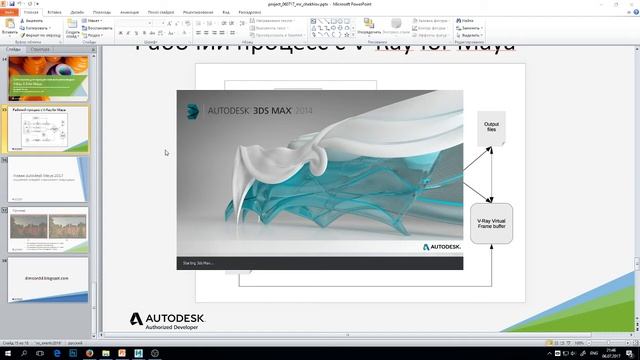This screenshot has width=640, height=360.
Task: Open Align Text (Выровнять текст) dropdown
Action: [x=269, y=28]
